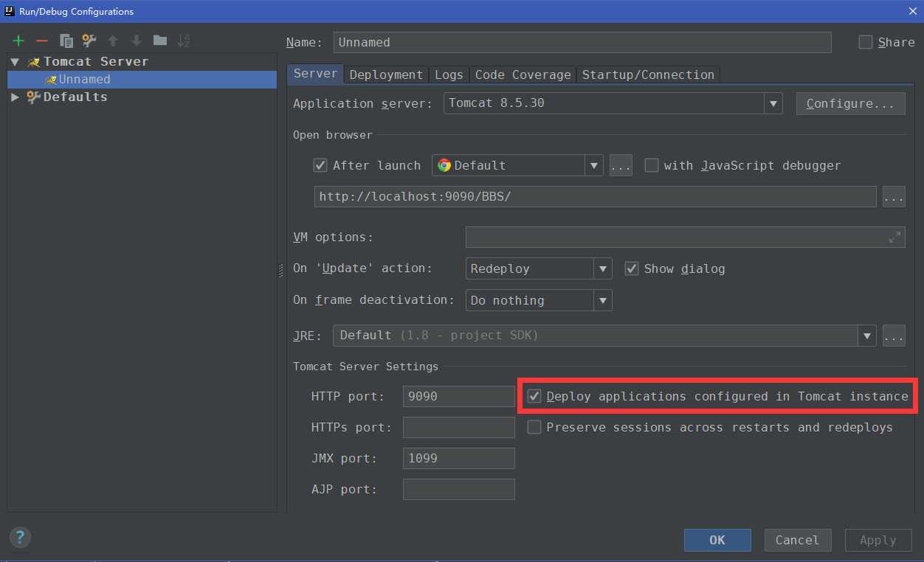Toggle the Show dialog checkbox
The width and height of the screenshot is (924, 562).
(632, 268)
